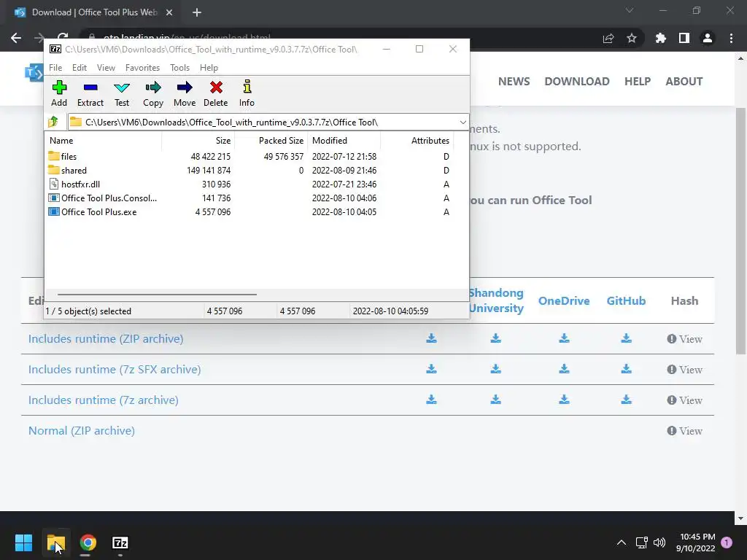Sort by Modified column header

click(344, 141)
